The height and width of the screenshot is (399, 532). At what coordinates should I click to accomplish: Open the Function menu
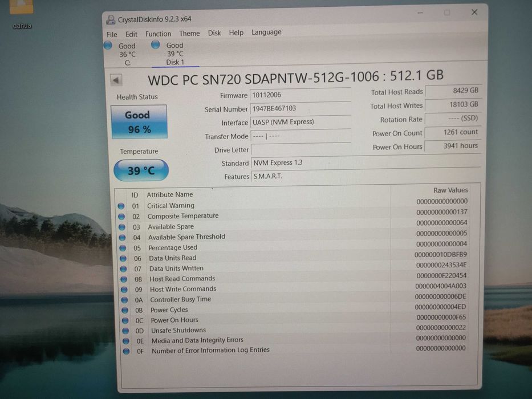[158, 34]
